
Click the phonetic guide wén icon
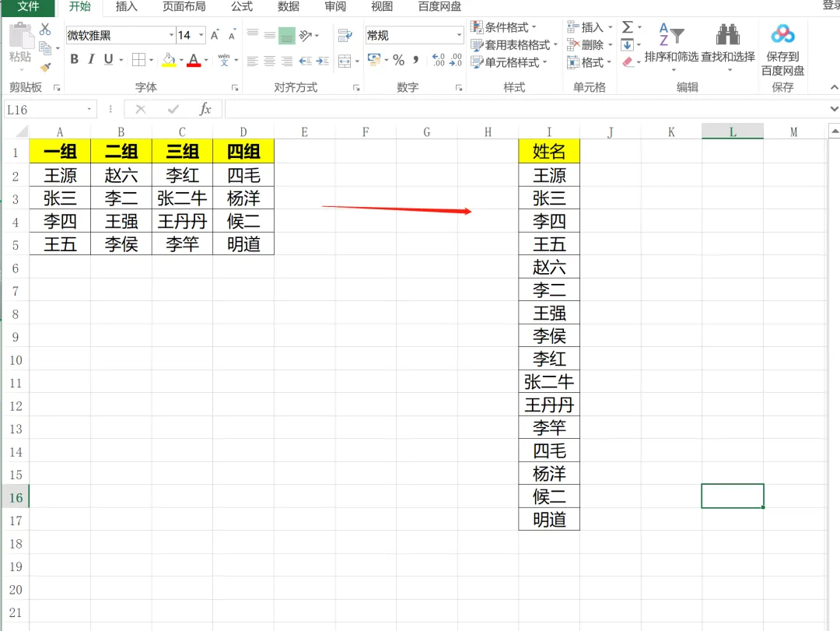coord(224,59)
